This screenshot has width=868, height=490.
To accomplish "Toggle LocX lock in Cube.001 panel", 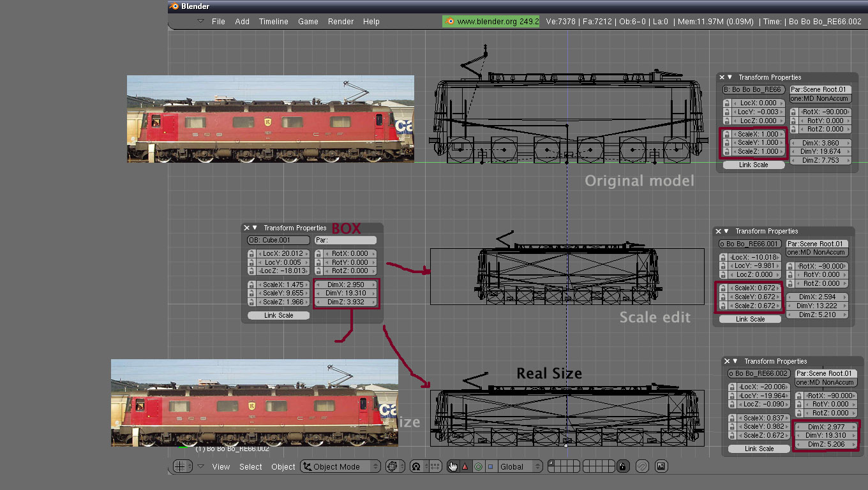I will [x=251, y=253].
